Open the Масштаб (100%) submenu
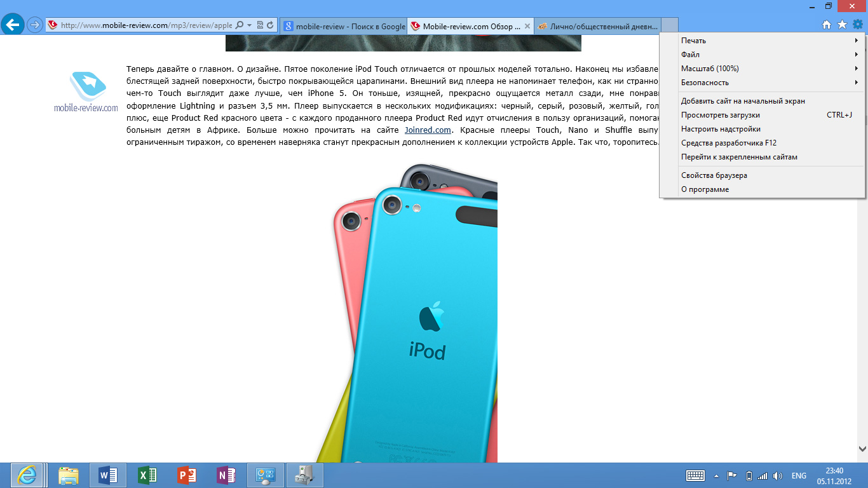Screen dimensions: 868x488 pos(762,69)
